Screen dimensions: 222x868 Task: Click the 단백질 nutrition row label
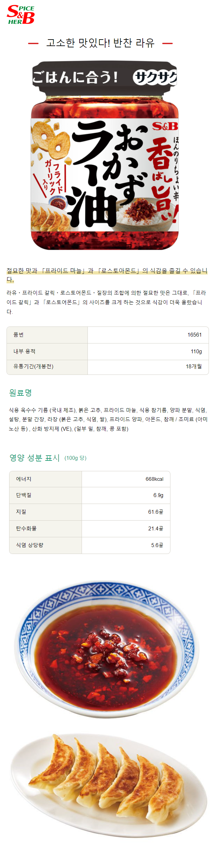click(24, 495)
